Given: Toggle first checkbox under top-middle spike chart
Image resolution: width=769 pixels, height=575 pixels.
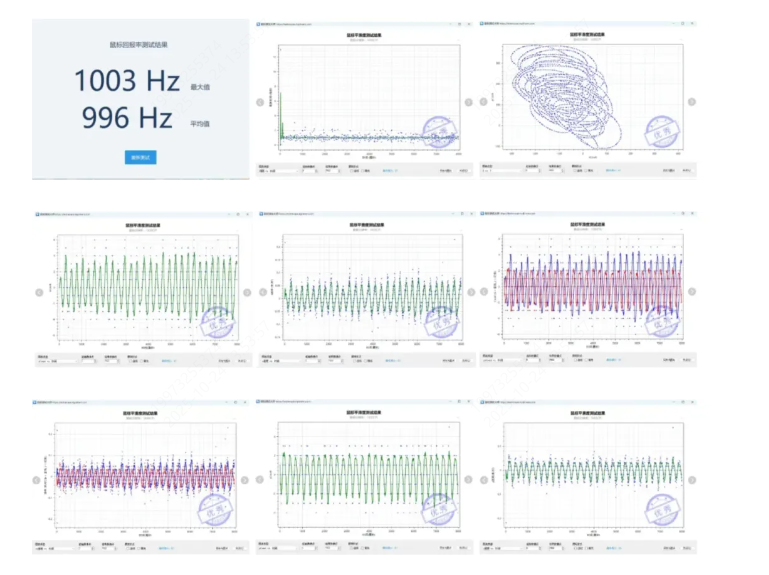Looking at the screenshot, I should tap(353, 171).
